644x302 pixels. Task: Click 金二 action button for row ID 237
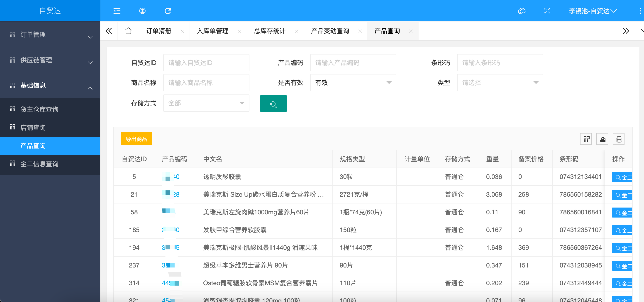click(622, 266)
